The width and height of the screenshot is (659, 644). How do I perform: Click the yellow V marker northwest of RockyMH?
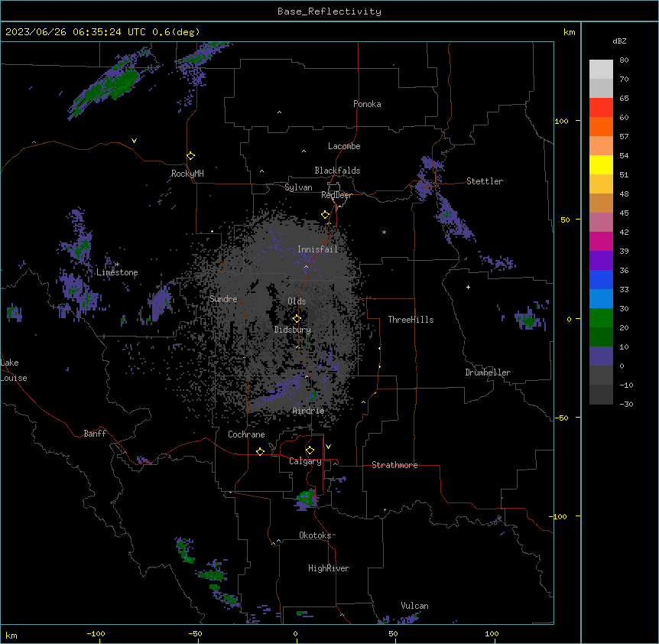134,141
